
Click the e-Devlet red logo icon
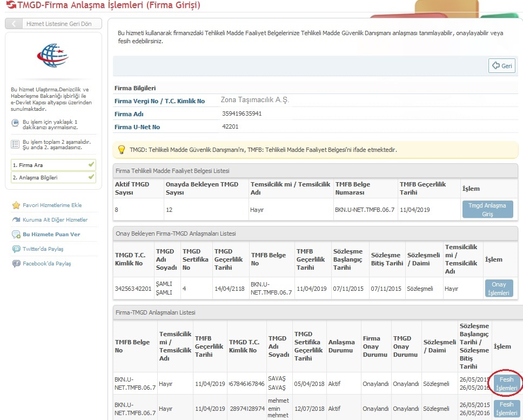coord(11,5)
